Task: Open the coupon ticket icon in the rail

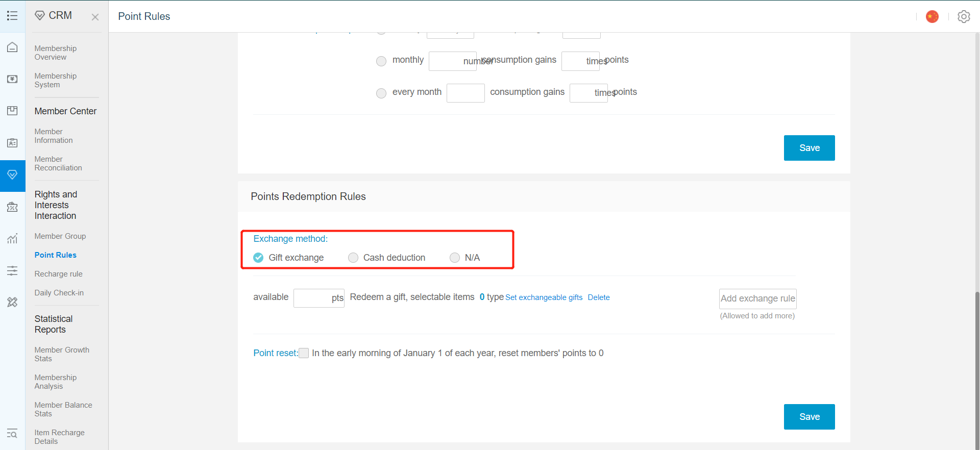Action: point(12,207)
